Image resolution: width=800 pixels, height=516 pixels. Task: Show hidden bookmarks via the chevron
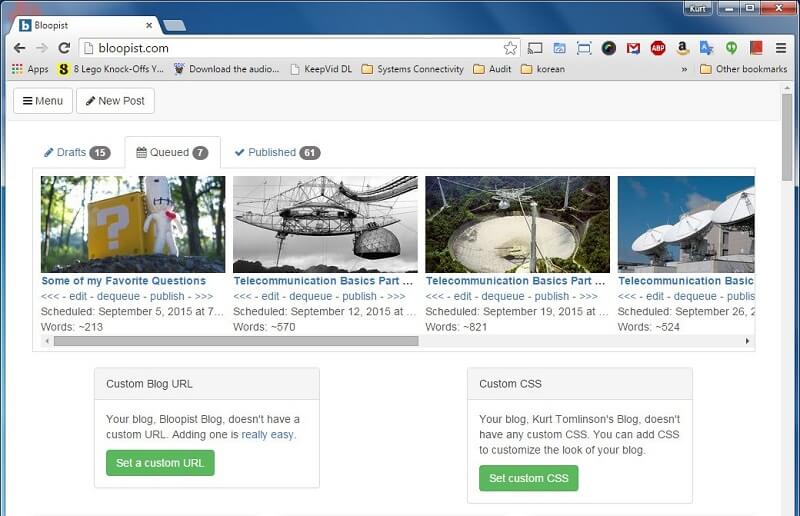pos(684,69)
